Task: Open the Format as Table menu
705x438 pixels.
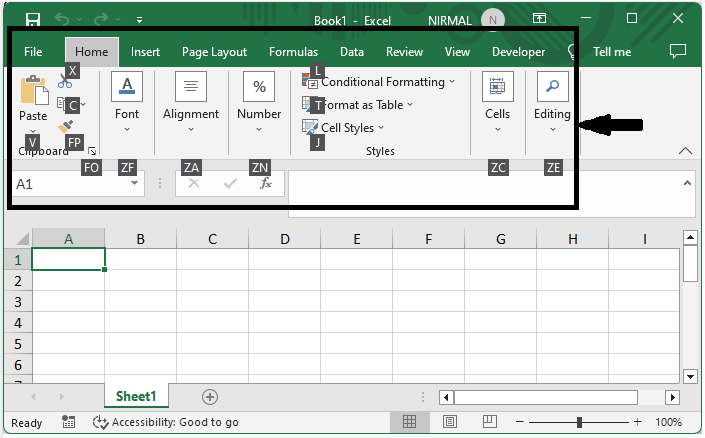Action: [x=357, y=105]
